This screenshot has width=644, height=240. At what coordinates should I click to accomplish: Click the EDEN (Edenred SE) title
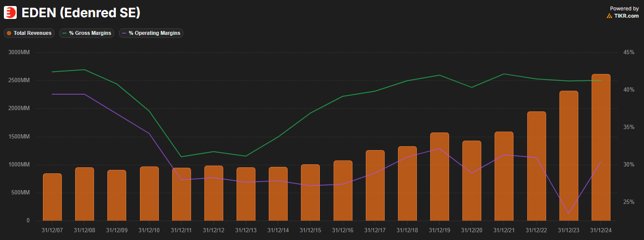coord(81,13)
